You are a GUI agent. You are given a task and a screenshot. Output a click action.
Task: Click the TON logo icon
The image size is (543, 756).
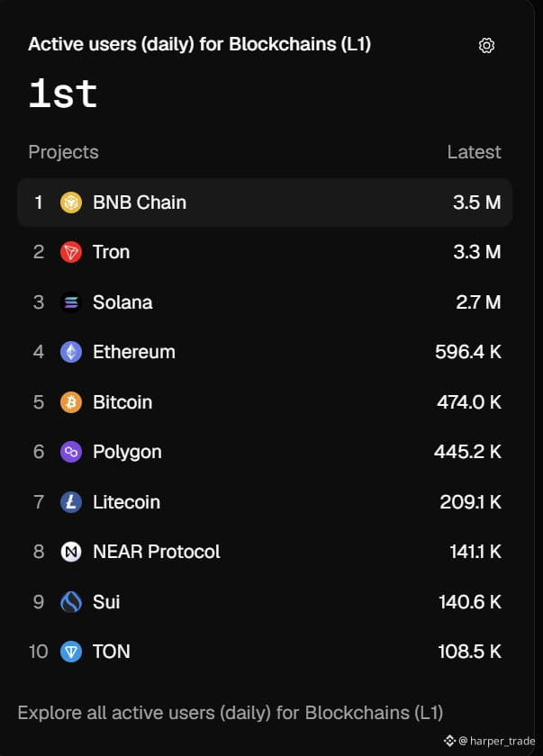click(71, 652)
